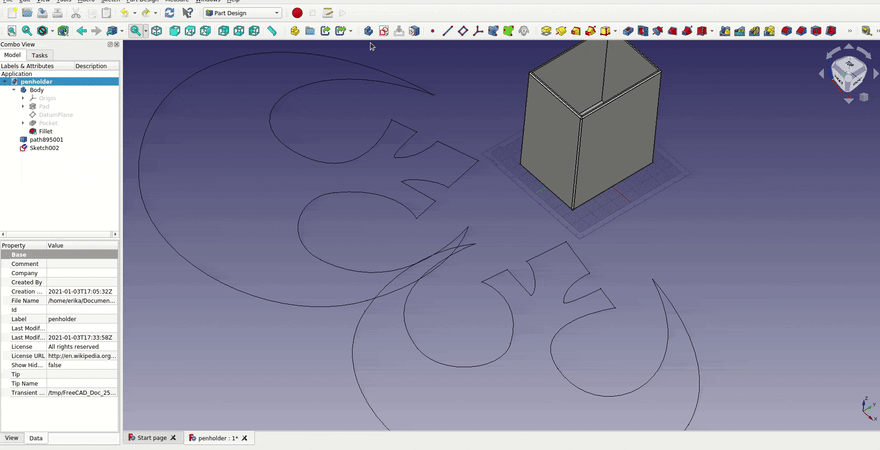
Task: Create a datum line tool
Action: (447, 31)
